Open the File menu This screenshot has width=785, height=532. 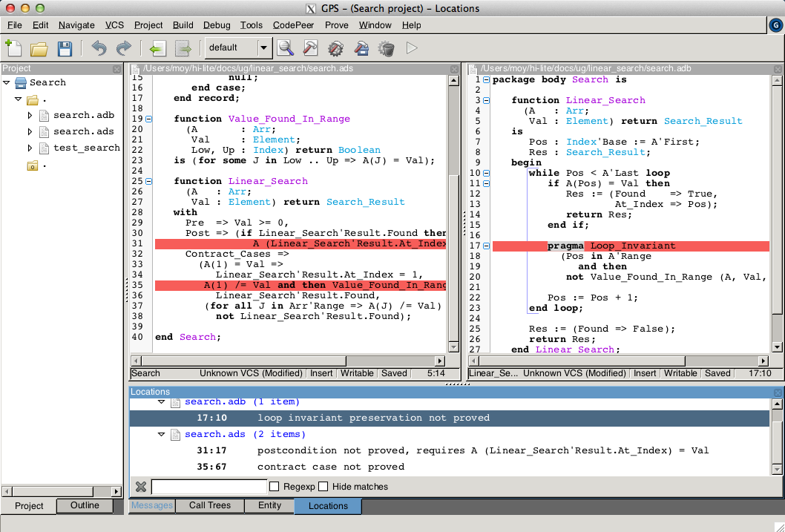(x=15, y=25)
